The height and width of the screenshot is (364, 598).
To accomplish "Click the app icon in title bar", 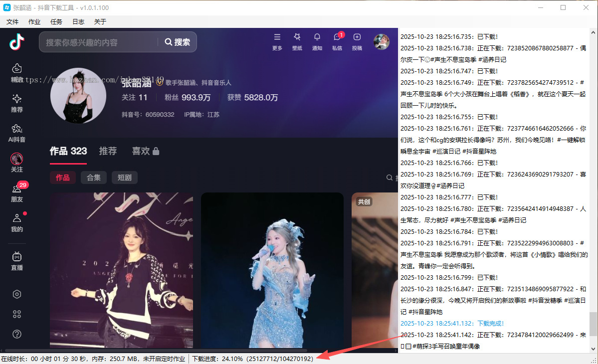I will click(7, 7).
